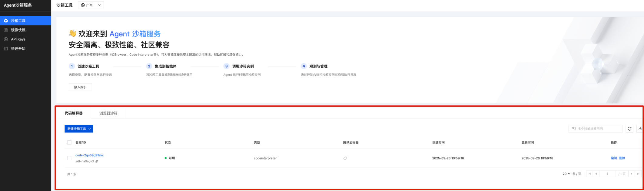This screenshot has height=191, width=644.
Task: Click the camera icon beside 镜像快照
Action: click(x=6, y=30)
